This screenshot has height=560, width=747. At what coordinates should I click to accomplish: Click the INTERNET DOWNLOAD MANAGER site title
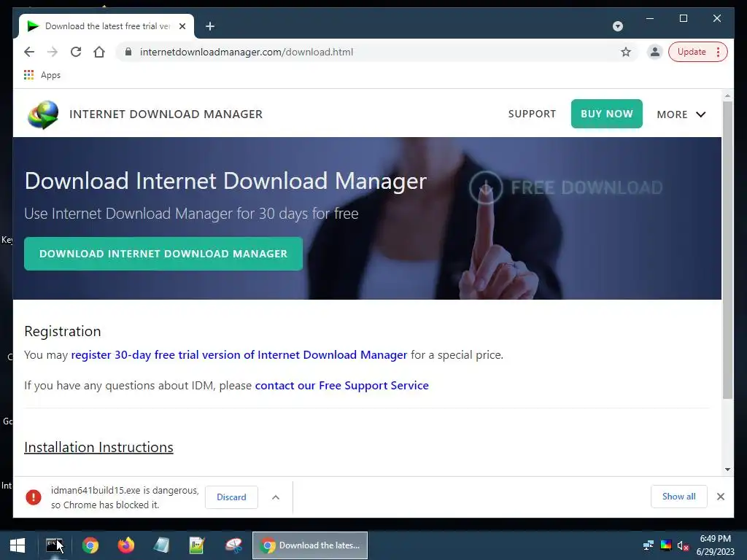(166, 114)
